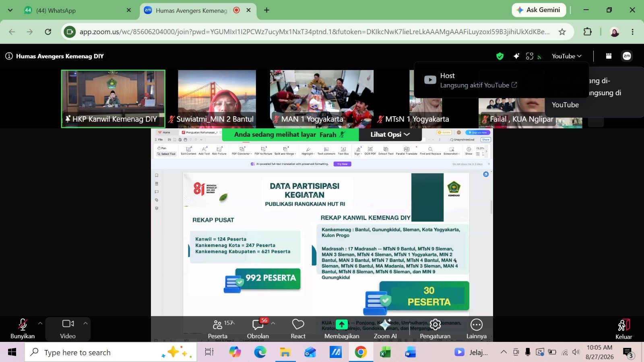
Task: Expand the audio options caret beside Bunyikan
Action: point(40,323)
